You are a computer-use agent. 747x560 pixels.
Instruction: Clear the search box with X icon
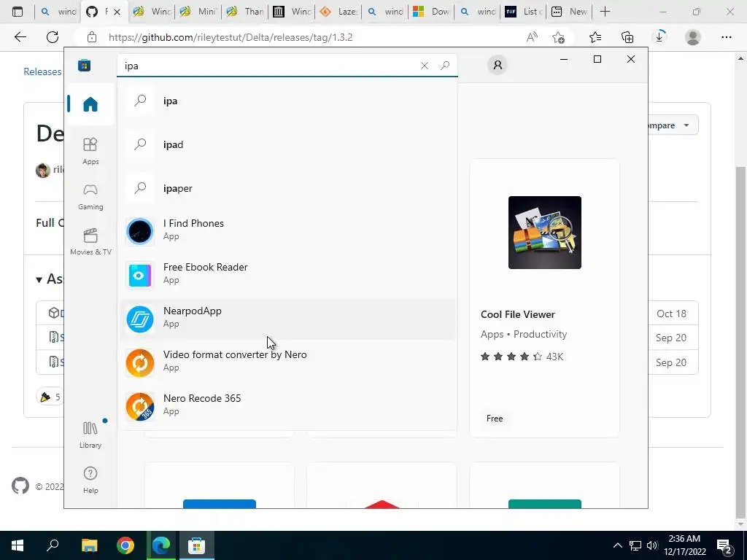click(x=424, y=66)
